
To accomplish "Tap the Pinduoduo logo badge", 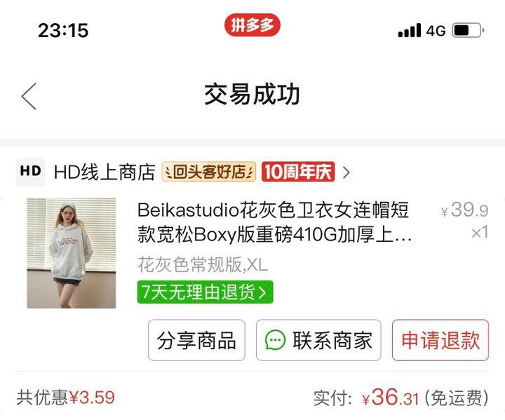I will (x=252, y=25).
